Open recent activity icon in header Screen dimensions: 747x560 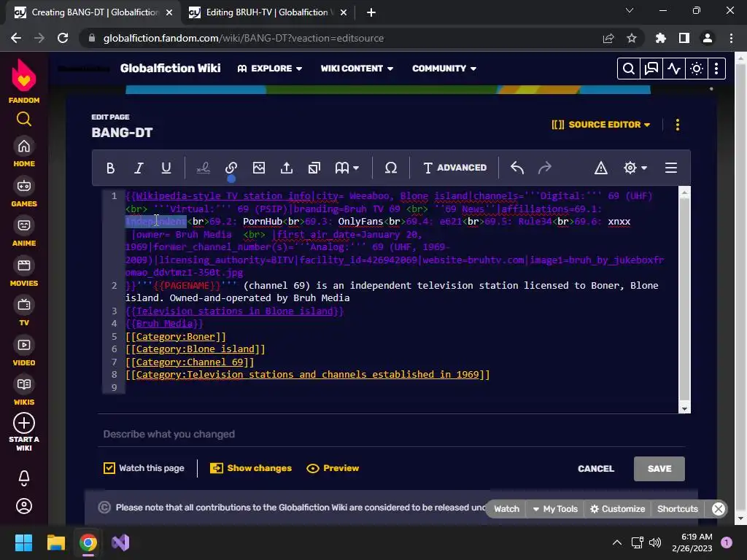(673, 69)
